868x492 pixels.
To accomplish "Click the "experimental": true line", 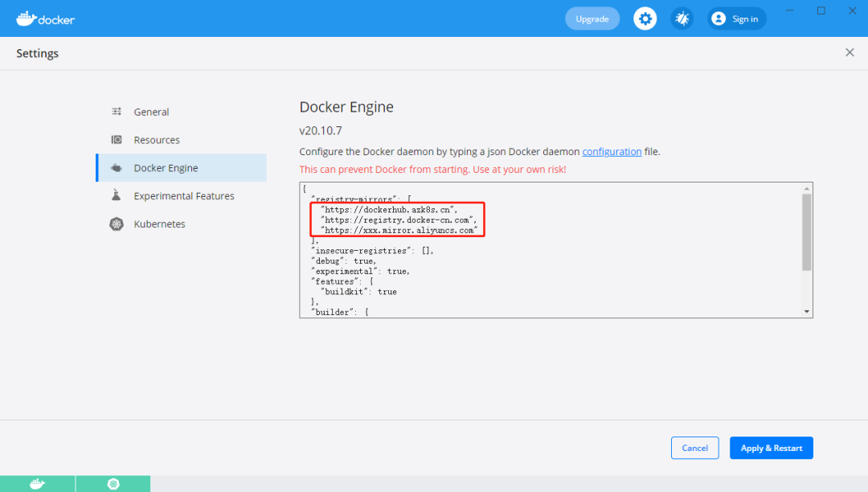I will 360,271.
